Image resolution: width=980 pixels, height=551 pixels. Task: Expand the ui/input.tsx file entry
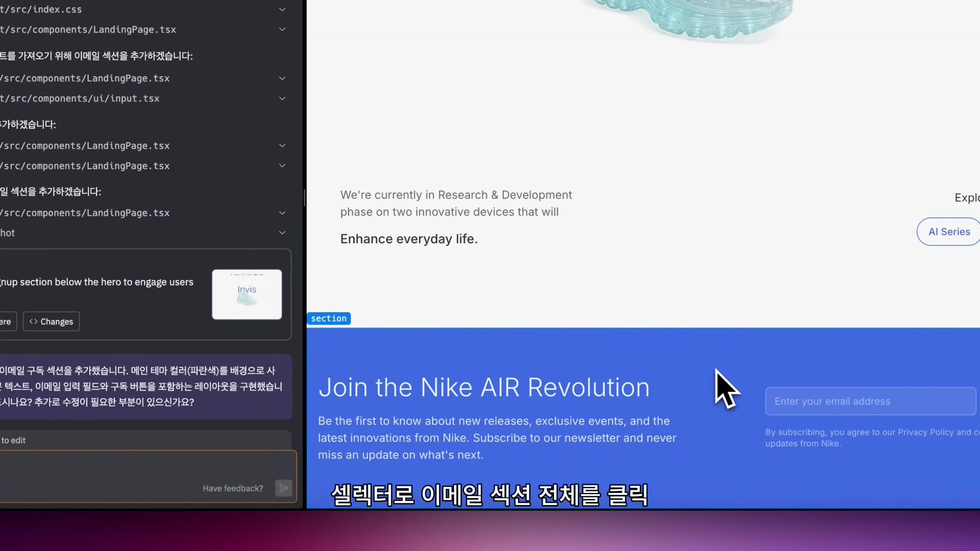click(x=282, y=98)
